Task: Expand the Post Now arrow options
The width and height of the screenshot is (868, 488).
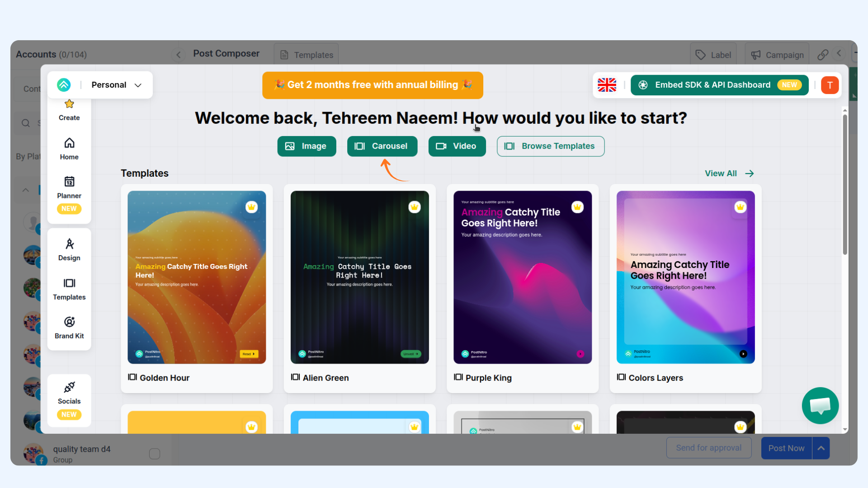Action: click(821, 448)
